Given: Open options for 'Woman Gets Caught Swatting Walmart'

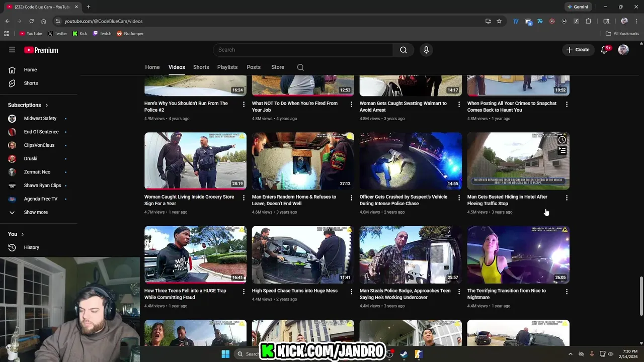Looking at the screenshot, I should (459, 104).
